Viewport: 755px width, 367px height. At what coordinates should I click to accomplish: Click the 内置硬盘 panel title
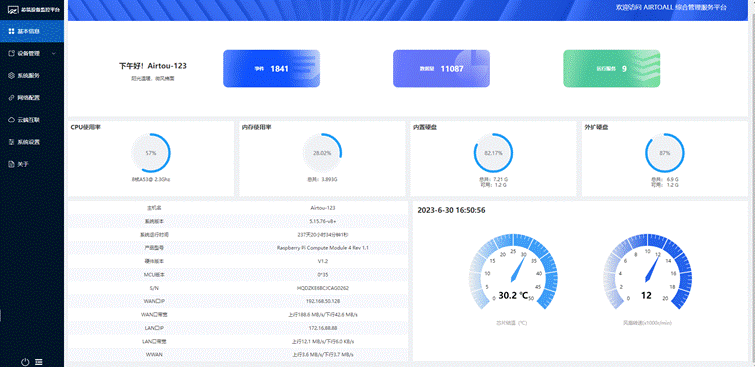(x=425, y=128)
